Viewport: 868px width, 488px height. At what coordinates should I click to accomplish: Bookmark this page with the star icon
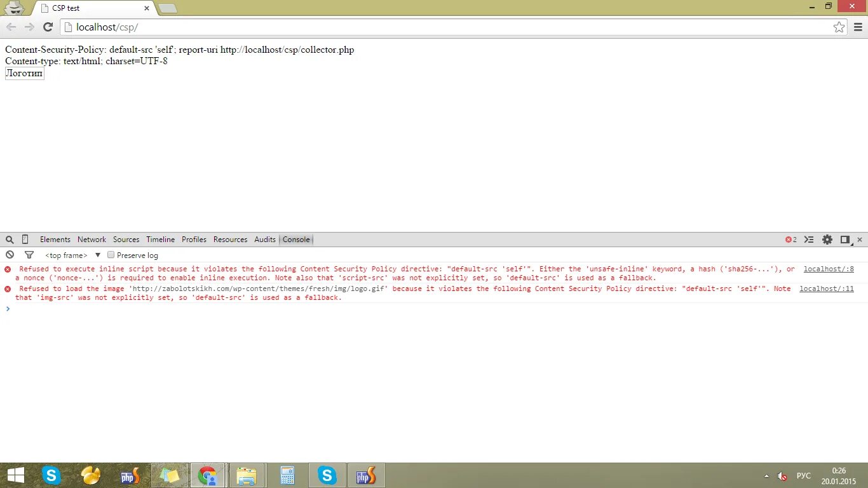tap(839, 27)
